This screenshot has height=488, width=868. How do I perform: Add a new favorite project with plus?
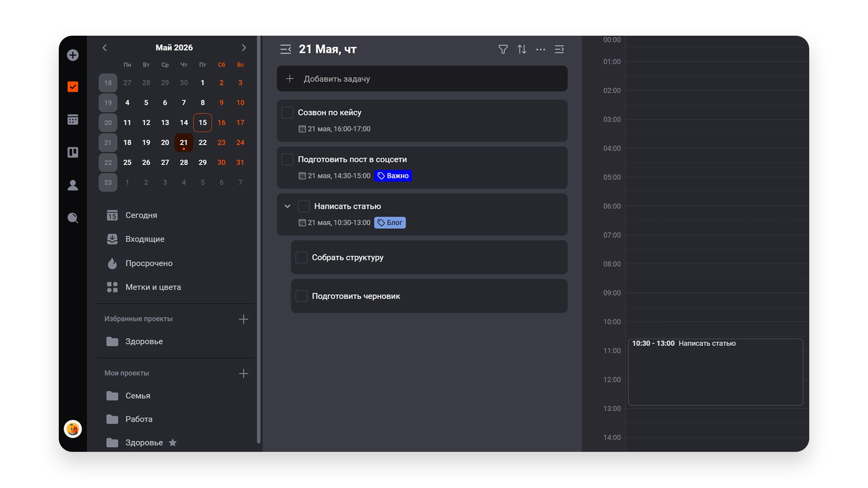tap(243, 319)
